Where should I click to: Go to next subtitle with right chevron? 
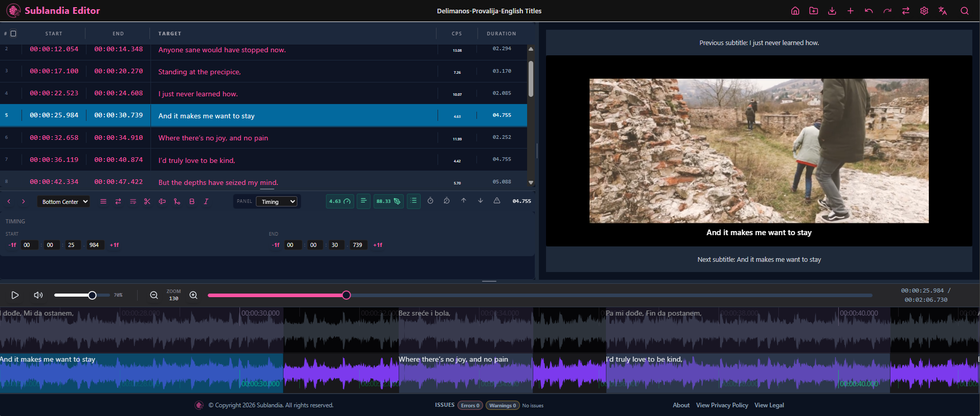[x=23, y=201]
